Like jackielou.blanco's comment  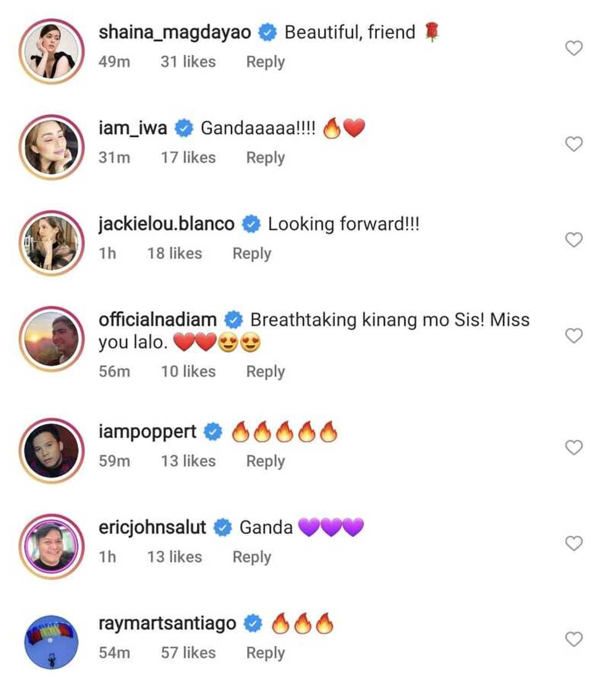click(x=574, y=240)
